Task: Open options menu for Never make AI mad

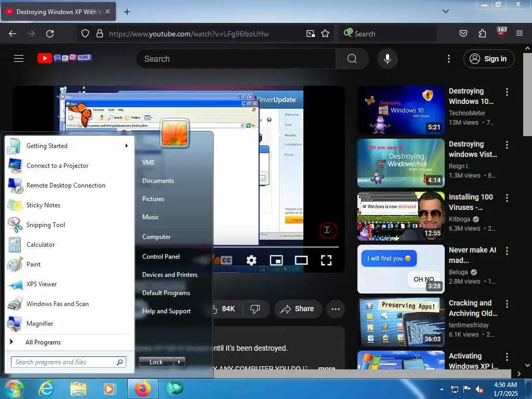Action: [507, 251]
